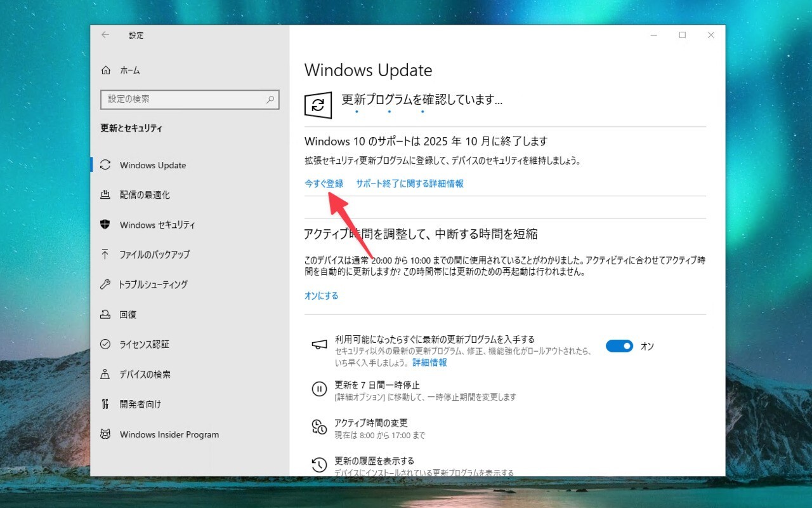Open the 詳細情報 link under latest updates

(429, 363)
